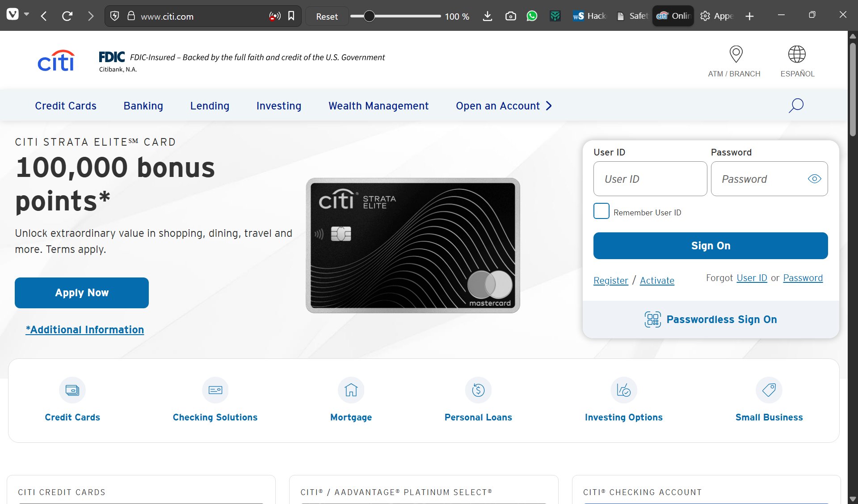The image size is (858, 504).
Task: Switch to the Safet browser tab
Action: click(632, 16)
